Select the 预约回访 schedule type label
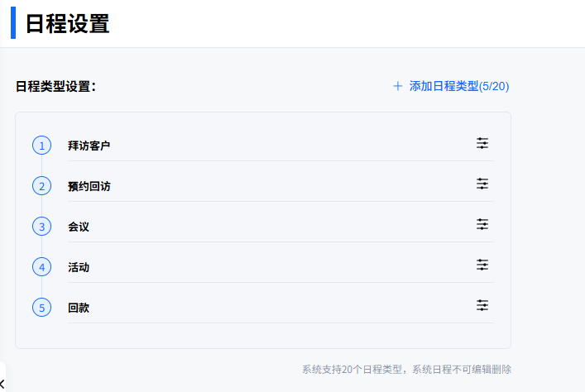Screen dimensions: 585x392 [x=89, y=186]
